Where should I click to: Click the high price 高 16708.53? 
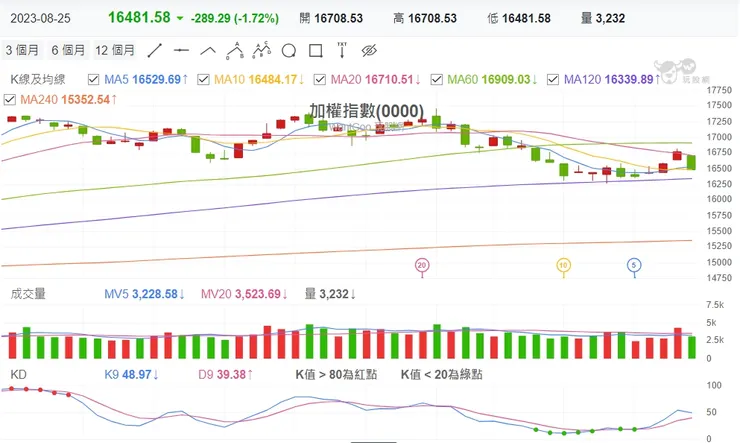[425, 18]
